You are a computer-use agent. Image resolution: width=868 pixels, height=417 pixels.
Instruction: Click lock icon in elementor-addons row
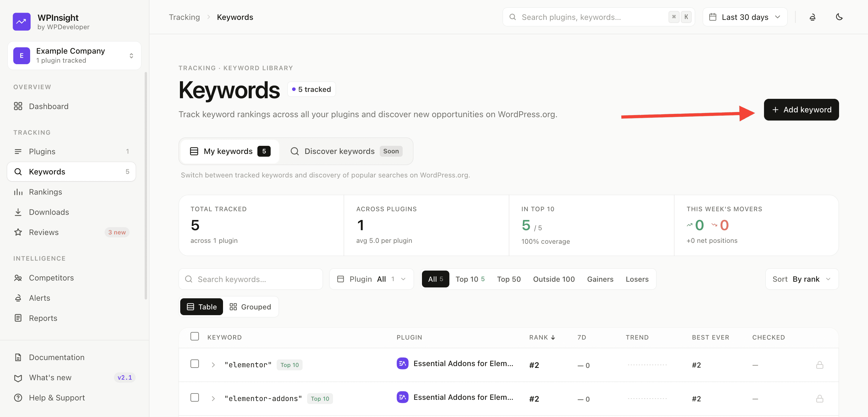point(819,399)
